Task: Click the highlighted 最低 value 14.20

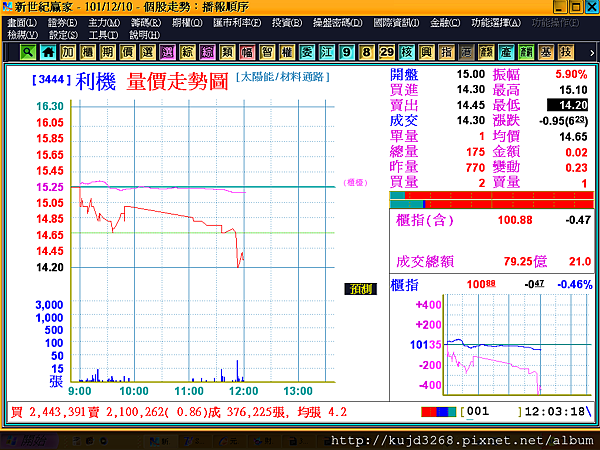Action: [x=567, y=105]
